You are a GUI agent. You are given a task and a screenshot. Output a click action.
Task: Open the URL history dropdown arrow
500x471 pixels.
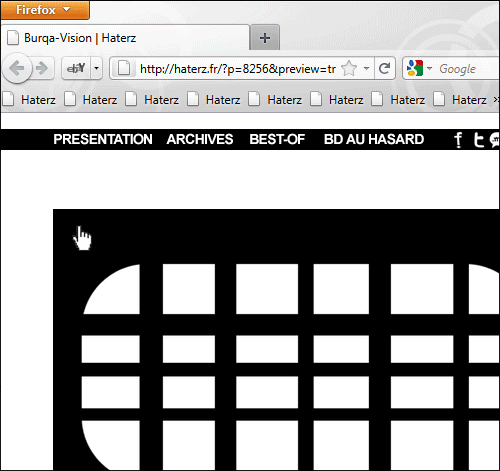366,68
